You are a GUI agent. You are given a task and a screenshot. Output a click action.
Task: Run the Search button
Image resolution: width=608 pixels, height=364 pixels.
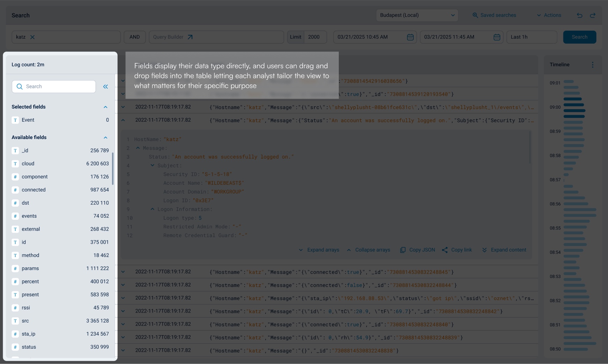pos(579,37)
